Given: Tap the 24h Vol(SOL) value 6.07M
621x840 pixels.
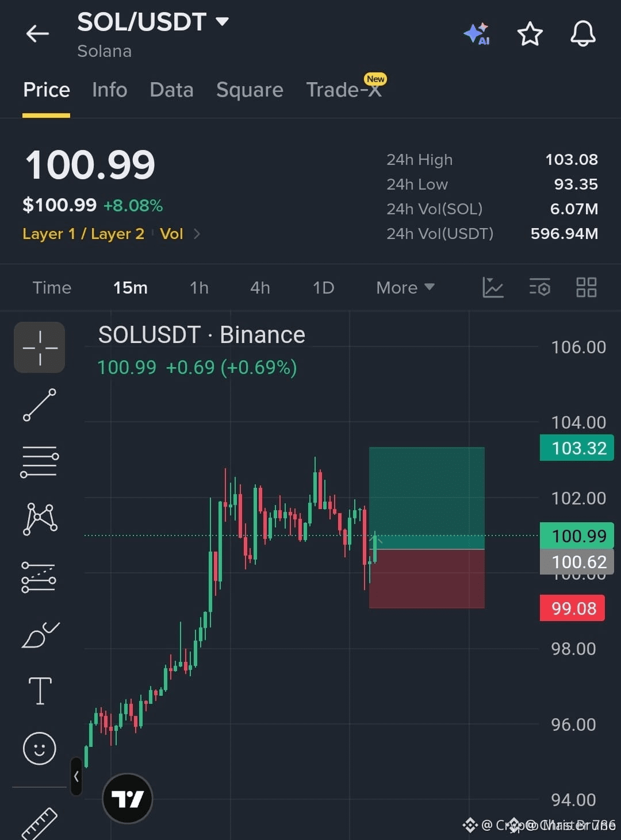Looking at the screenshot, I should point(574,209).
